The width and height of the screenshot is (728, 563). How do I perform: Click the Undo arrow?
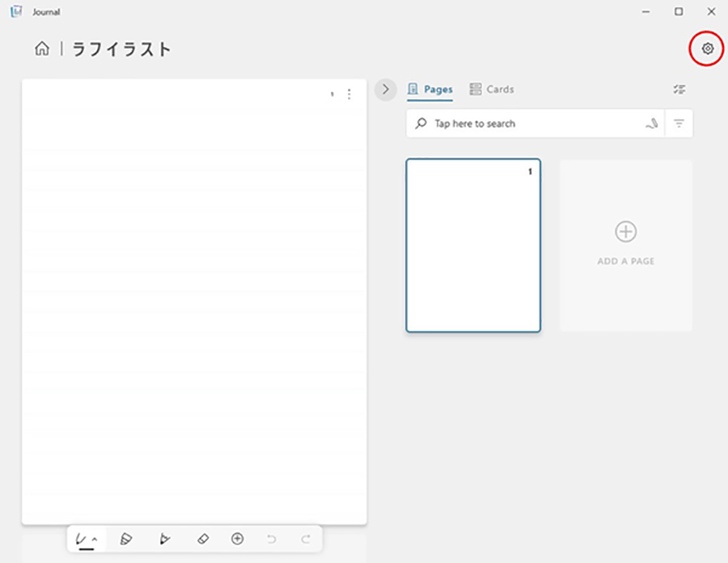click(x=272, y=539)
